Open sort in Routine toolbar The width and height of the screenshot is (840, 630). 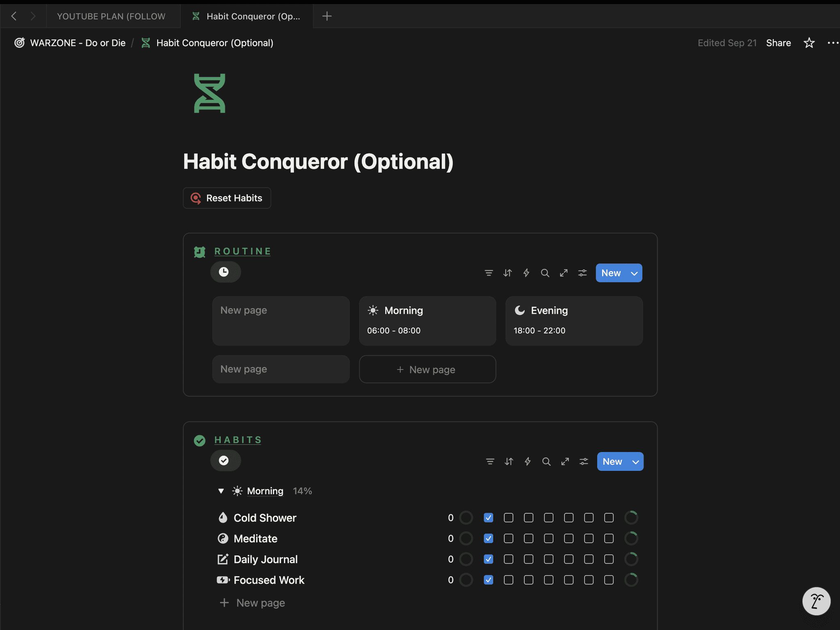507,273
